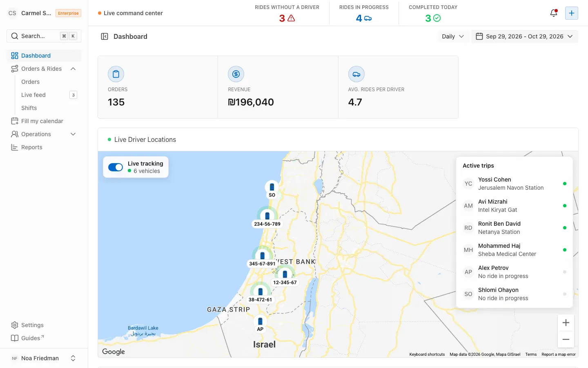588x368 pixels.
Task: Open the date range picker Sep 29 - Oct 29
Action: point(525,36)
